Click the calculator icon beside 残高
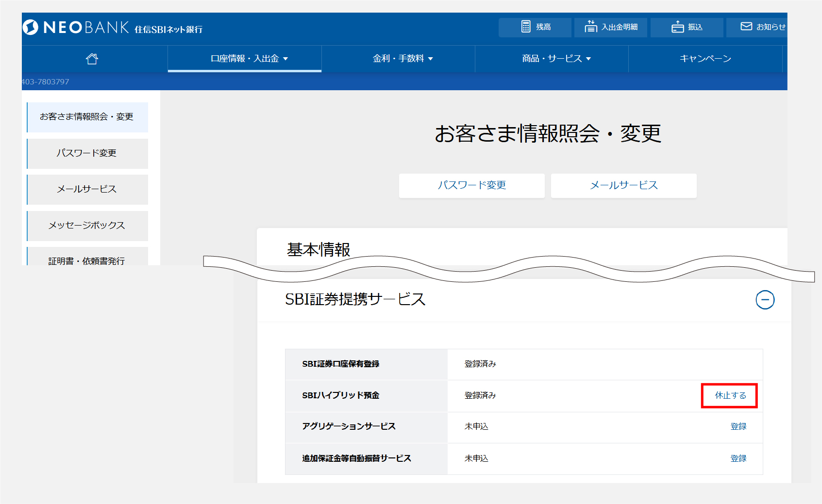The width and height of the screenshot is (822, 504). pos(526,27)
